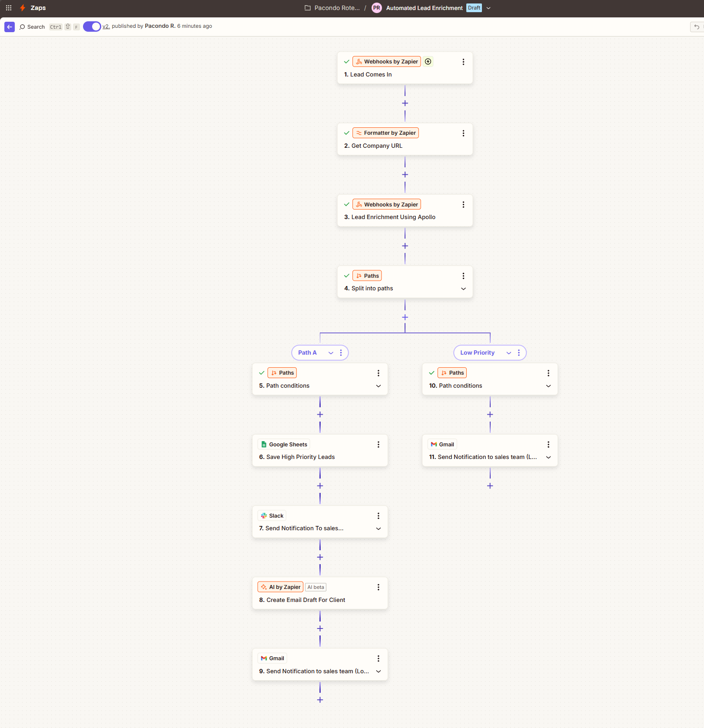Click the Paths badge in step 4
The width and height of the screenshot is (704, 728).
point(367,276)
